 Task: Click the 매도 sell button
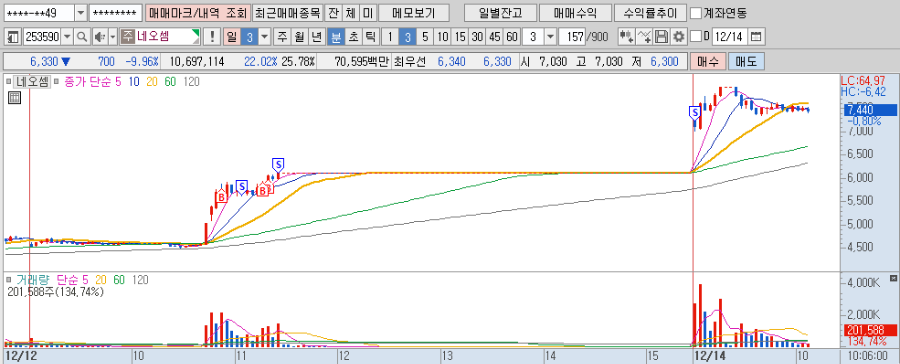pyautogui.click(x=746, y=61)
